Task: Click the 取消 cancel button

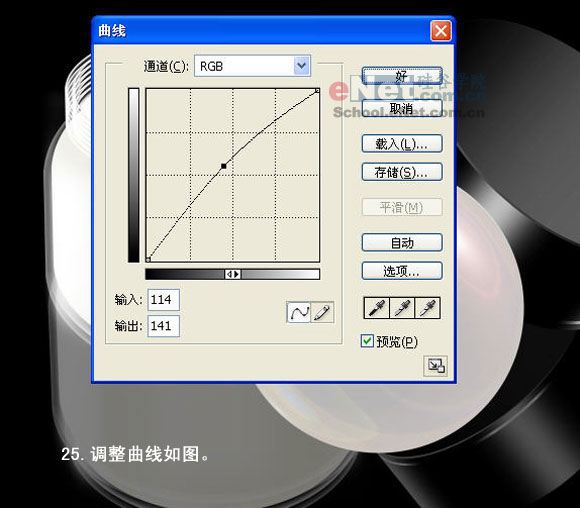Action: pyautogui.click(x=402, y=108)
